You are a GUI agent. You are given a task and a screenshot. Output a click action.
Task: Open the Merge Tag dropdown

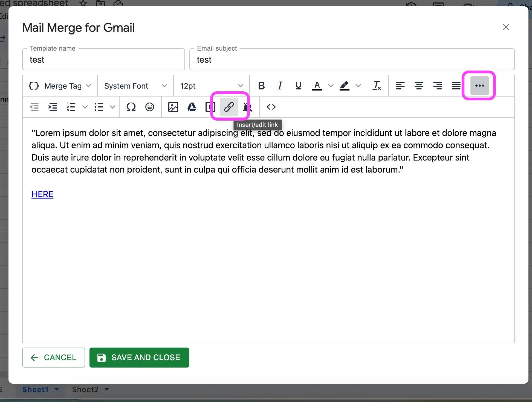click(60, 86)
